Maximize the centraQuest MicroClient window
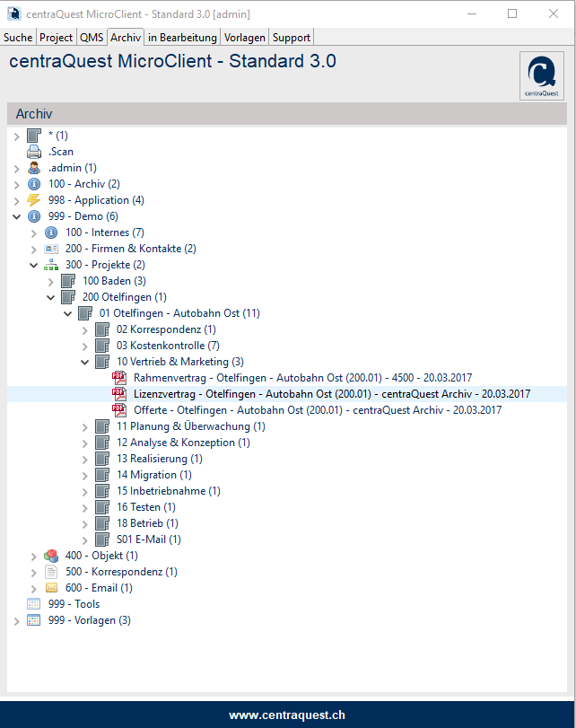The width and height of the screenshot is (576, 728). coord(512,14)
